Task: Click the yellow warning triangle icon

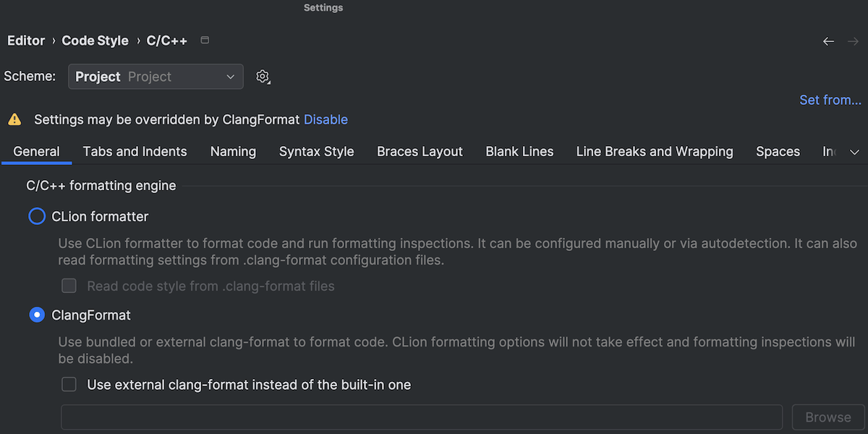Action: 14,119
